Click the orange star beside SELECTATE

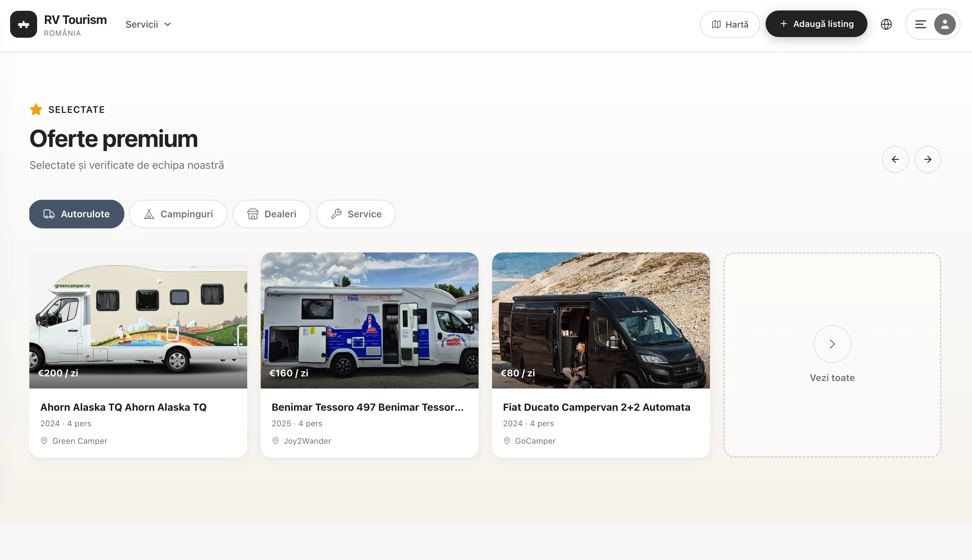(36, 110)
